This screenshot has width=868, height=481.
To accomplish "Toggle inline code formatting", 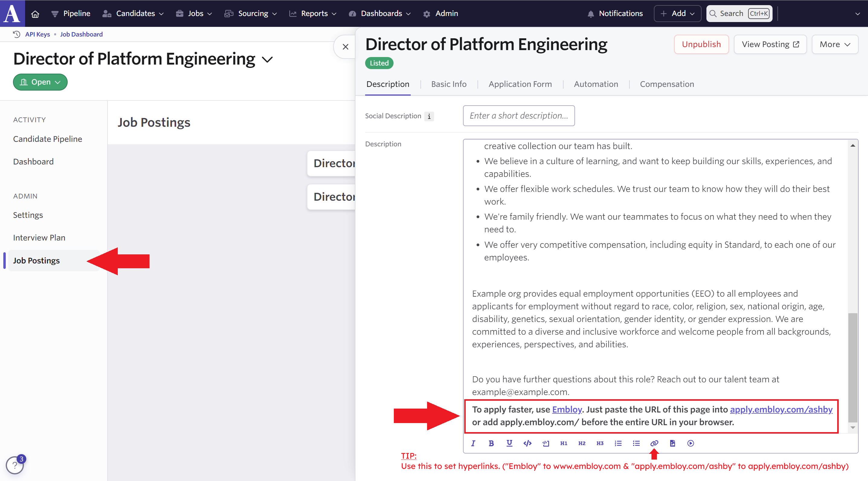I will pyautogui.click(x=527, y=443).
